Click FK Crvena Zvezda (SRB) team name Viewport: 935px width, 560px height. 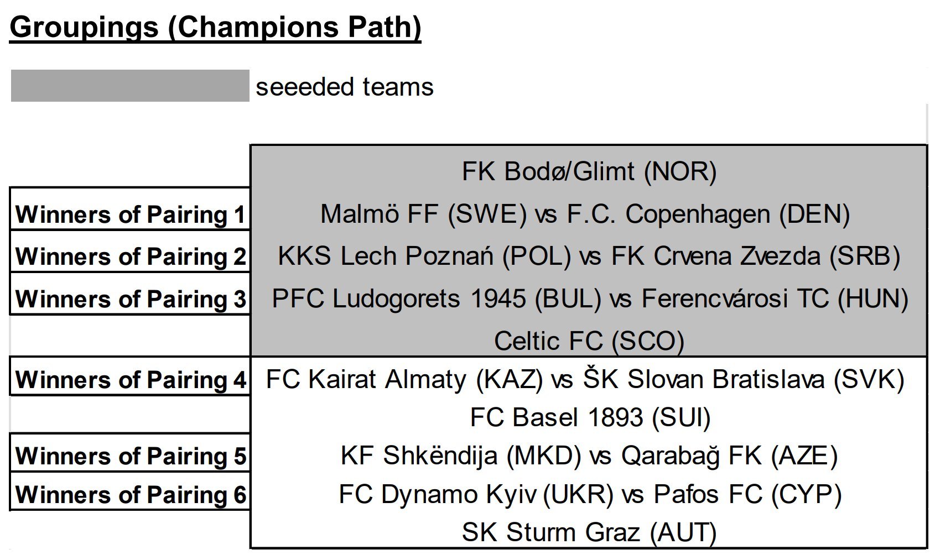pos(756,256)
